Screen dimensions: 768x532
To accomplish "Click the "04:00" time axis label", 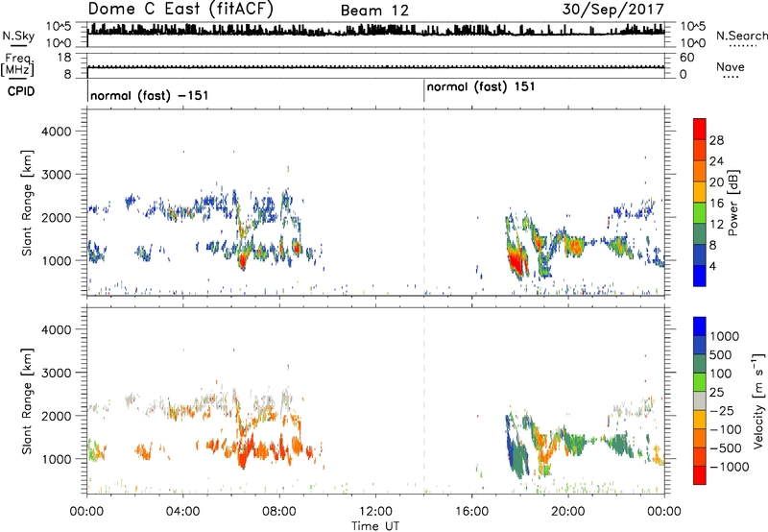I will click(182, 512).
